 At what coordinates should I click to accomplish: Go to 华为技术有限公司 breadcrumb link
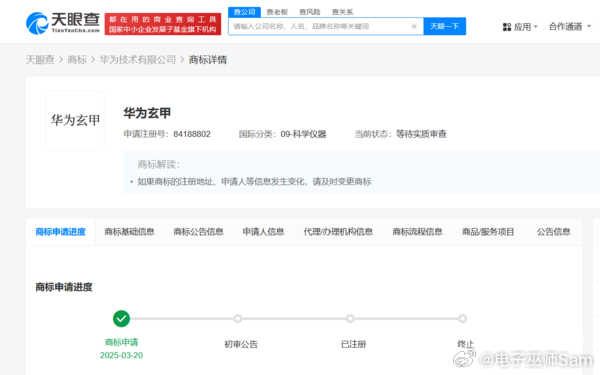tap(138, 60)
